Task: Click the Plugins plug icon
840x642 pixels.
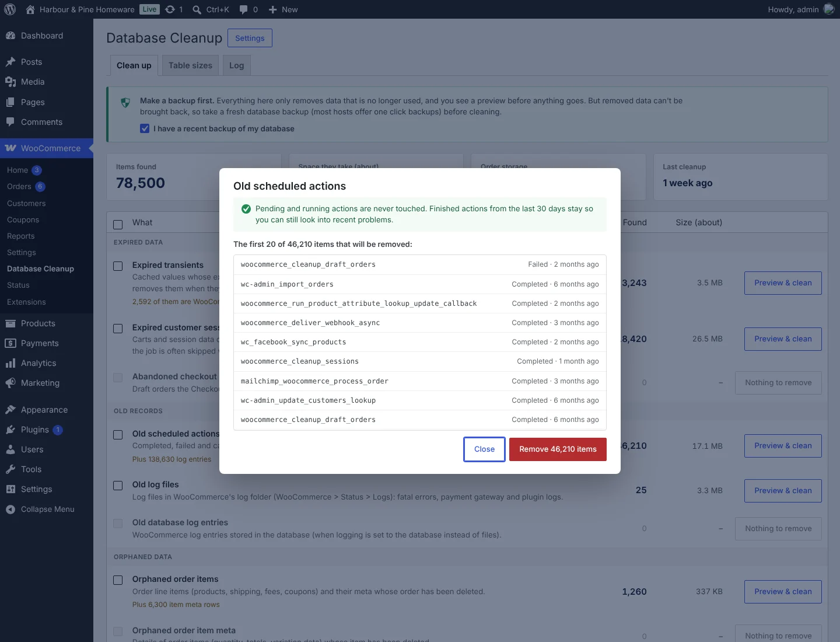Action: 10,430
